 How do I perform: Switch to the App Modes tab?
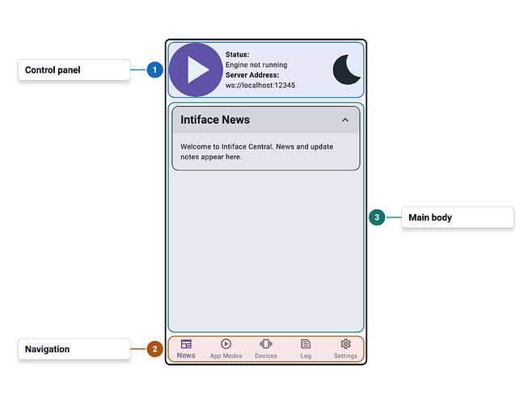coord(226,349)
